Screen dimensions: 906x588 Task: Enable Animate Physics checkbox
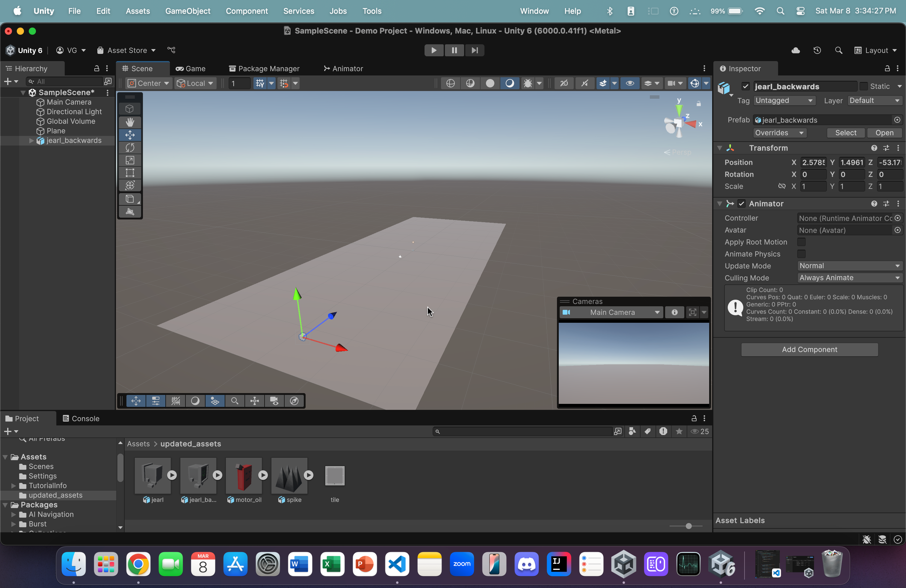(x=801, y=254)
